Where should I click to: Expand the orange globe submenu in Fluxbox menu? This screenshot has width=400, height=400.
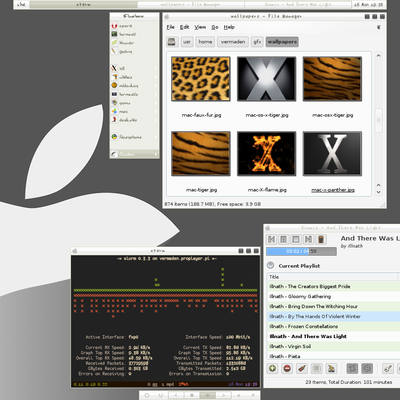[135, 86]
